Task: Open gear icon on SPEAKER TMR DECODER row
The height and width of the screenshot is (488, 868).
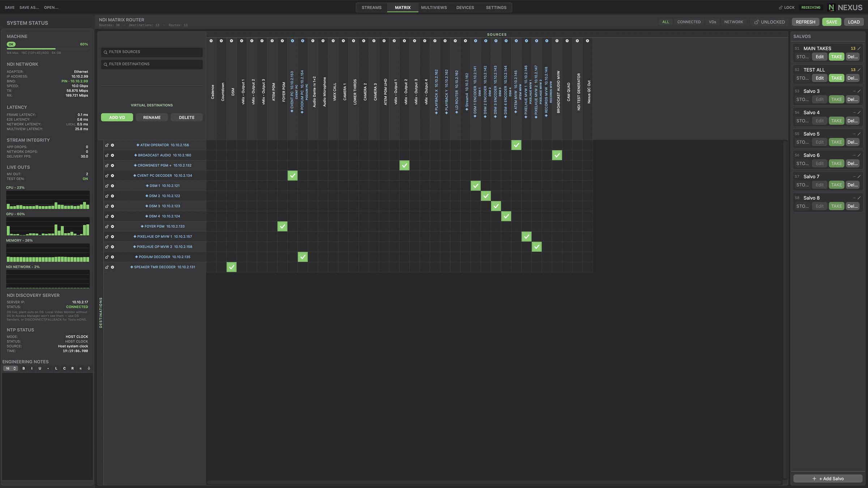Action: [x=112, y=267]
